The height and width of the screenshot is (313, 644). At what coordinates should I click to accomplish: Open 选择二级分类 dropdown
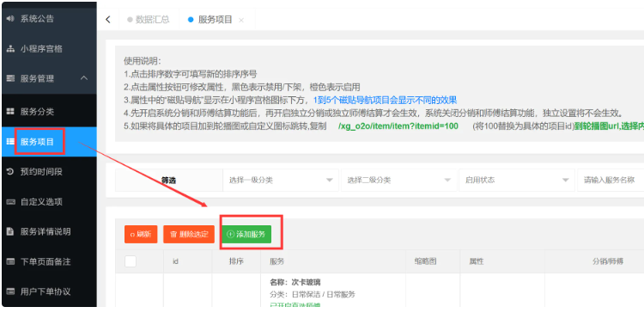[398, 181]
